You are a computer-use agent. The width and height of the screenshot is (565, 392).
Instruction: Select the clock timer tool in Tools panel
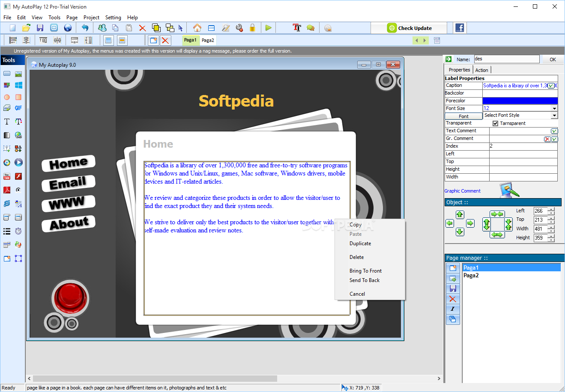click(x=18, y=231)
